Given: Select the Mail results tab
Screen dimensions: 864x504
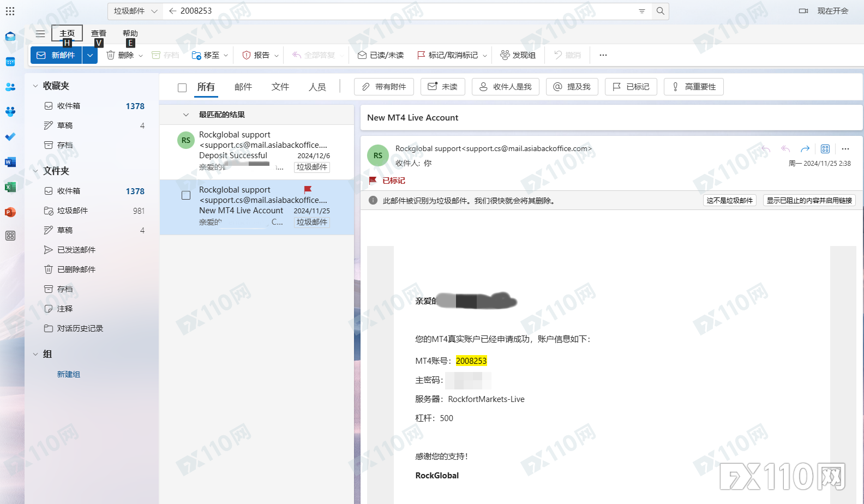Looking at the screenshot, I should [243, 87].
